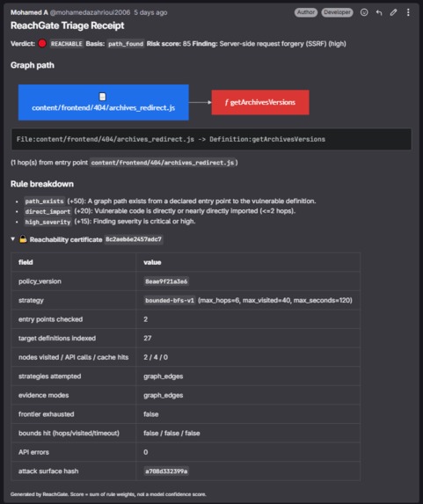Click the policy_version hash value

pos(166,281)
